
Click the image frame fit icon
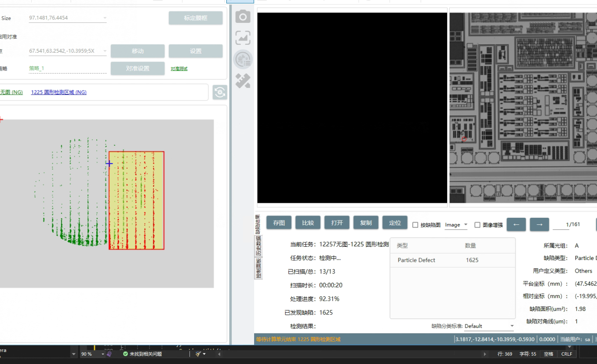[243, 38]
